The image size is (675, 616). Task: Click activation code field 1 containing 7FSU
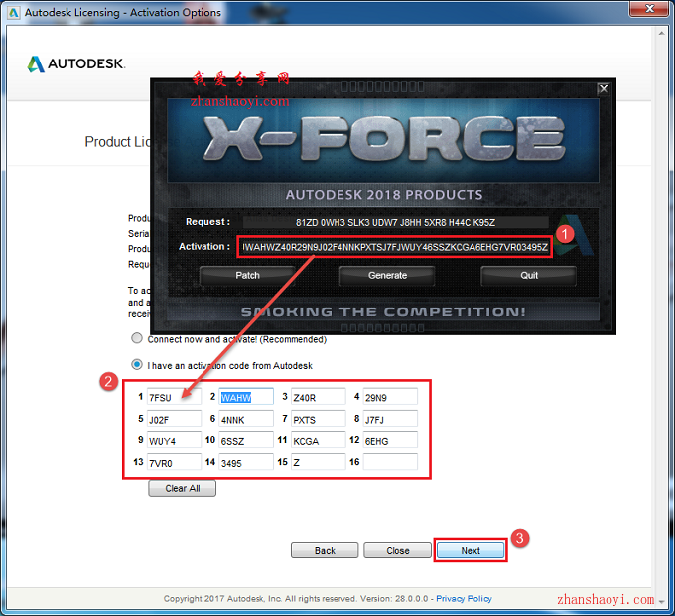174,397
